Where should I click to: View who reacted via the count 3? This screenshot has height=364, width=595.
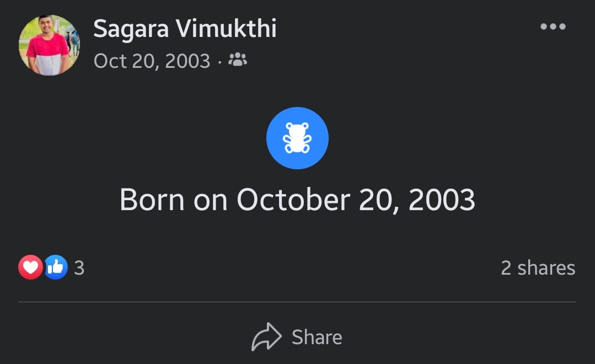click(79, 268)
